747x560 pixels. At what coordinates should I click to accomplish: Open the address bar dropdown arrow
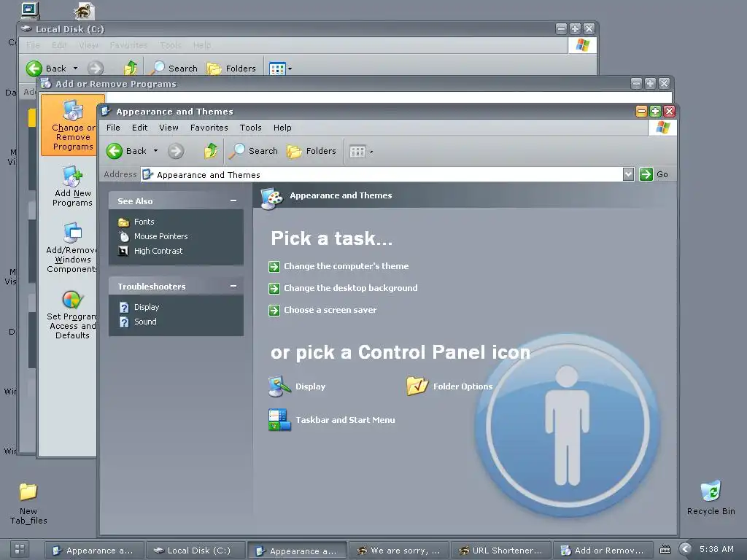tap(628, 174)
